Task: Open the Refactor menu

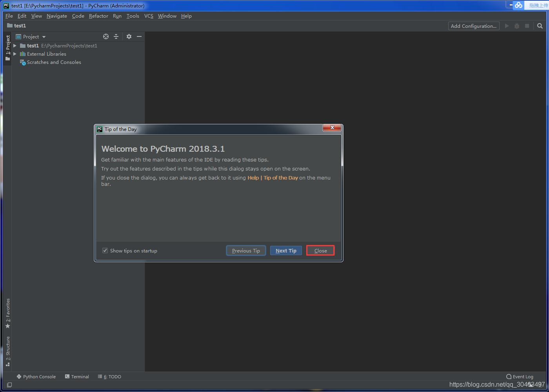Action: 98,16
